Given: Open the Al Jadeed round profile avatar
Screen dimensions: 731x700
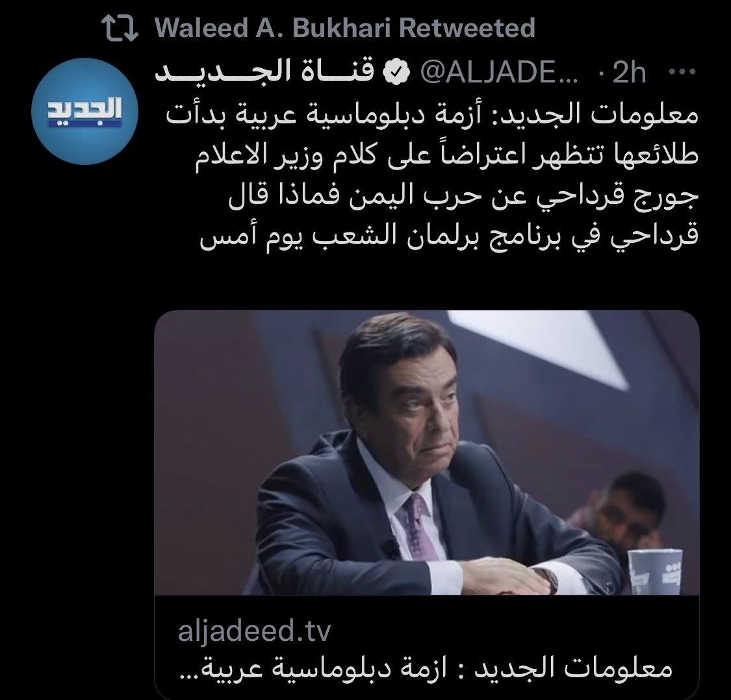Looking at the screenshot, I should coord(85,111).
